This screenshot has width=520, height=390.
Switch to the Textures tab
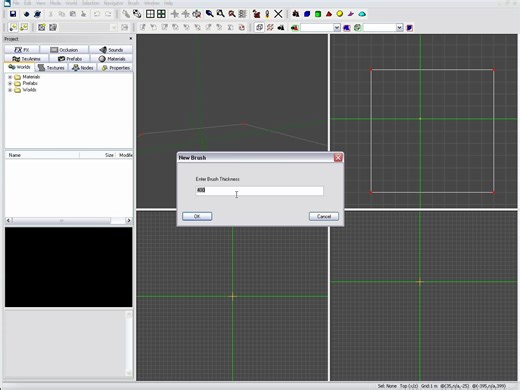coord(51,68)
